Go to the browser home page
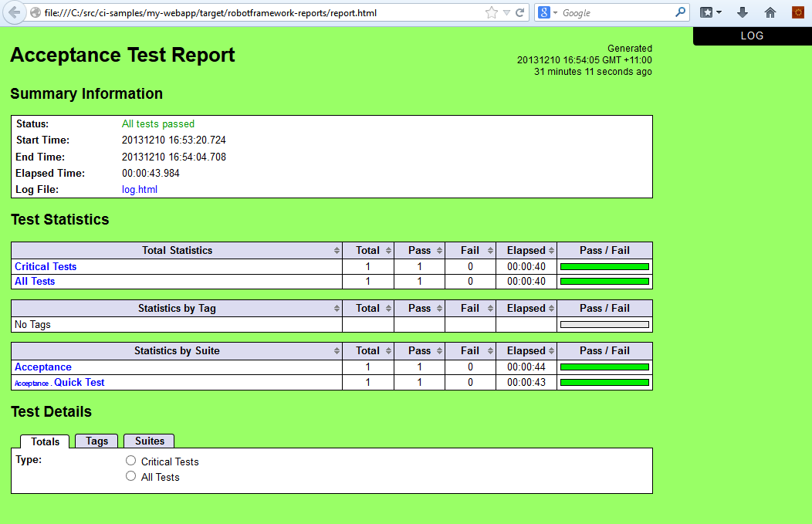This screenshot has width=812, height=524. [770, 12]
